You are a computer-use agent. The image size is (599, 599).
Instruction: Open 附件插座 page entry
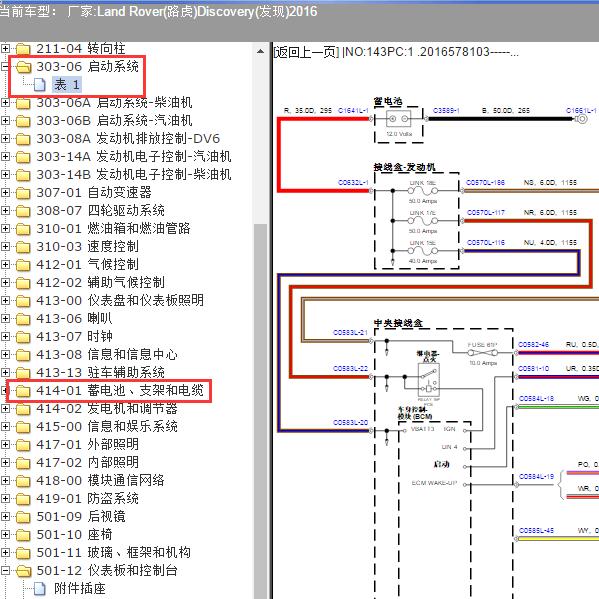(x=79, y=589)
